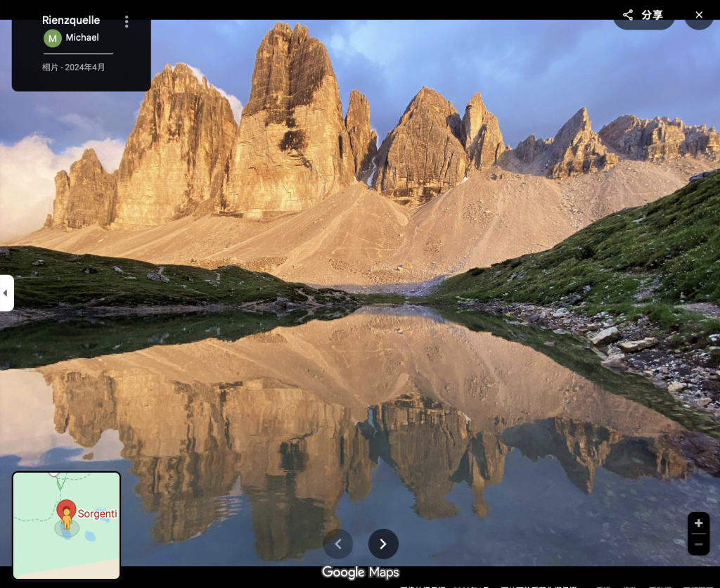
Task: Close the photo viewer with X
Action: pos(699,15)
